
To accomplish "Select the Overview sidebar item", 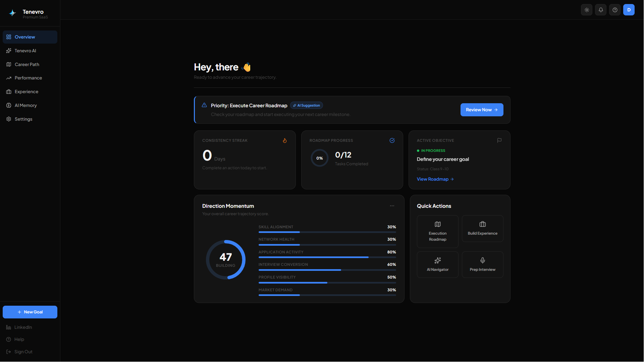I will [x=30, y=37].
